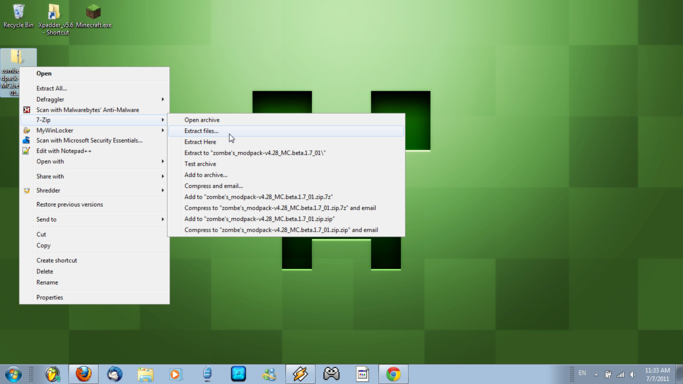683x384 pixels.
Task: Click the EN language indicator
Action: coord(582,373)
